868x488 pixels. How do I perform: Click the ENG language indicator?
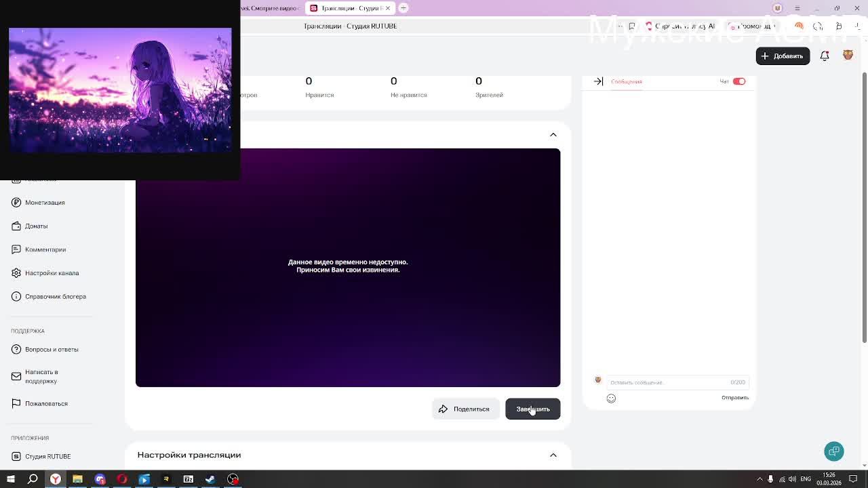pos(806,479)
